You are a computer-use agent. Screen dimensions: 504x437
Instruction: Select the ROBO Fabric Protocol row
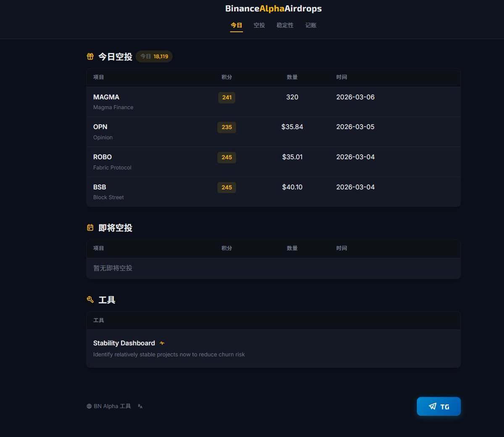(273, 162)
